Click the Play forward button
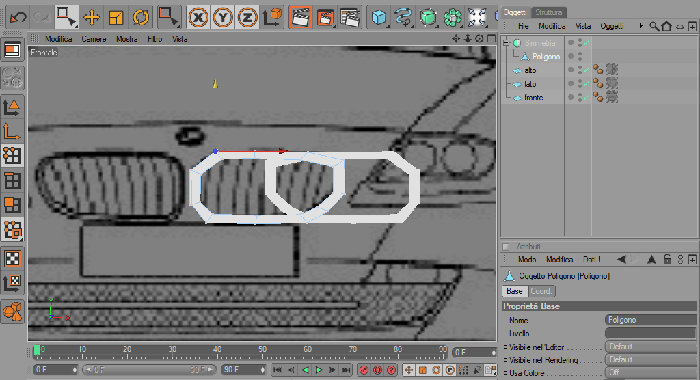 [x=319, y=370]
